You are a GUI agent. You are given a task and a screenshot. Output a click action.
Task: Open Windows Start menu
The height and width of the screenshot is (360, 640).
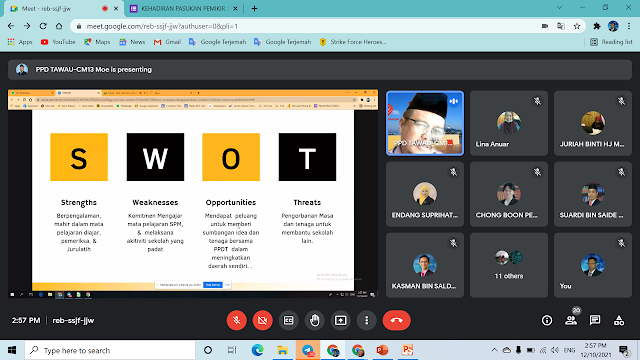click(x=12, y=350)
